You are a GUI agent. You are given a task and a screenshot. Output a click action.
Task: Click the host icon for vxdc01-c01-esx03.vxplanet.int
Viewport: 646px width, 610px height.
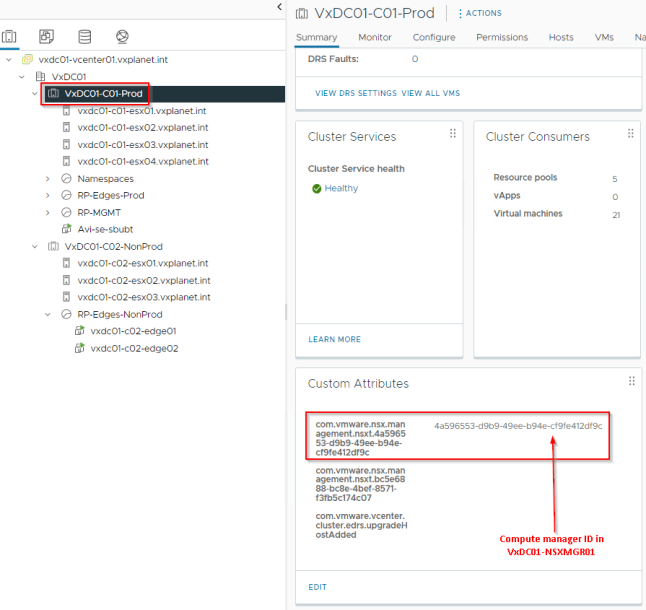pos(66,145)
